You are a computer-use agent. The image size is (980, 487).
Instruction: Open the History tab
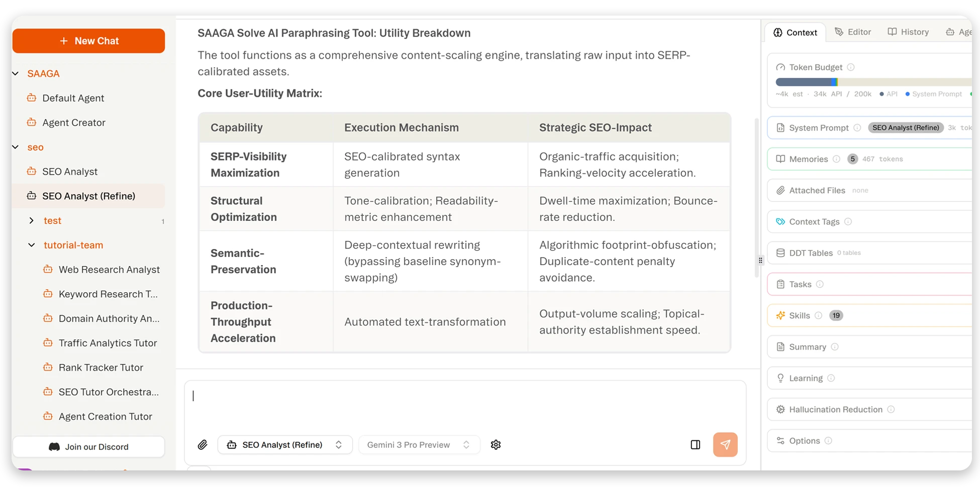(x=908, y=32)
